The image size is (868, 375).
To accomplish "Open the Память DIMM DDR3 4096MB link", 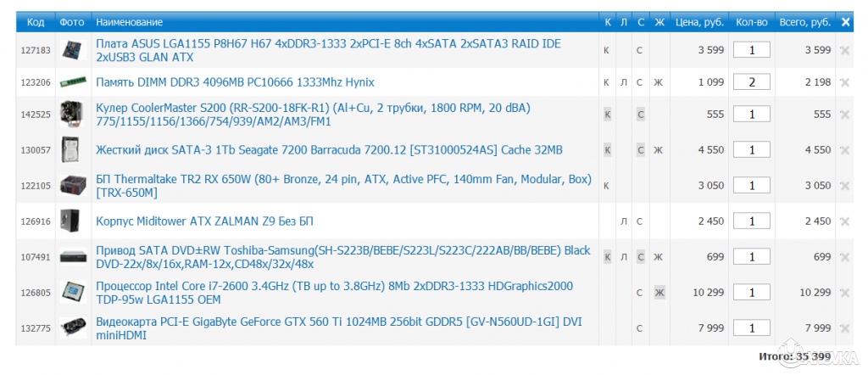I will point(236,82).
